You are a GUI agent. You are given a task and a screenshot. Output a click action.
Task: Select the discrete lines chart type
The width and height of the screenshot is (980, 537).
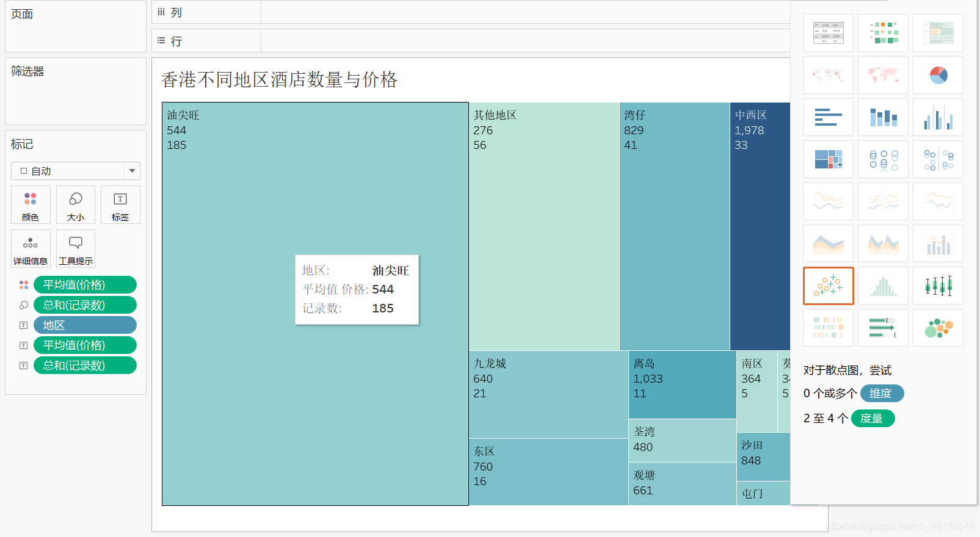coord(883,201)
